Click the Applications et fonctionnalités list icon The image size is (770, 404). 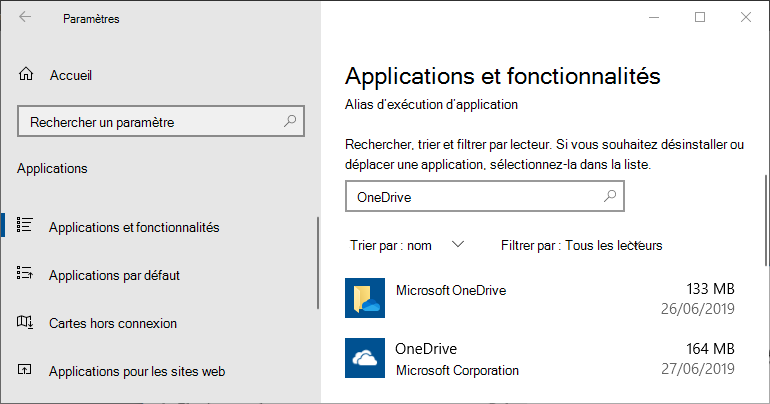(25, 225)
